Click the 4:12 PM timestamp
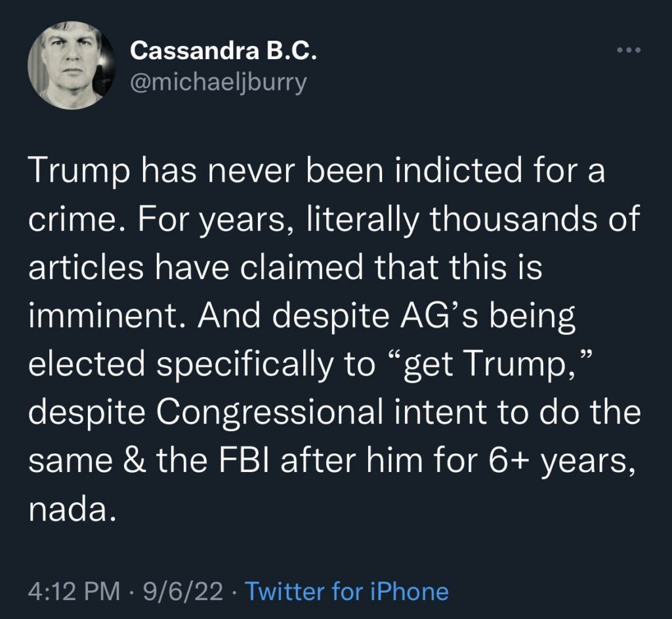The image size is (672, 619). pyautogui.click(x=73, y=591)
